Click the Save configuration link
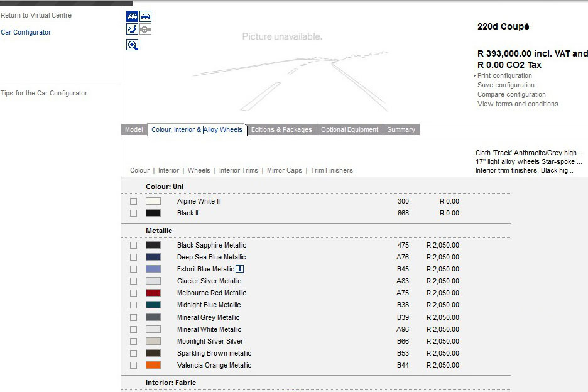Image resolution: width=588 pixels, height=392 pixels. [506, 85]
